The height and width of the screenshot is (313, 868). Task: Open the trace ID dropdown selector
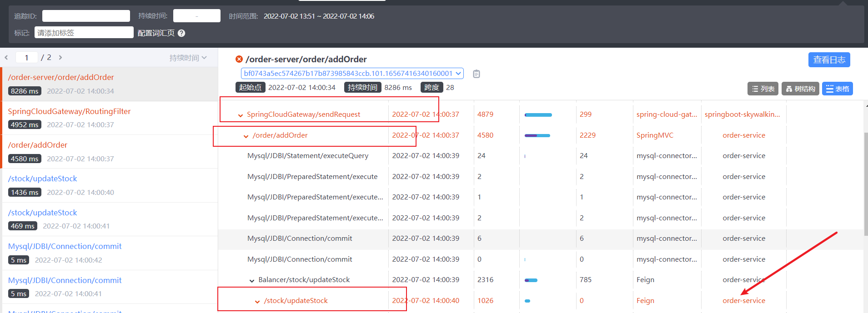coord(352,73)
